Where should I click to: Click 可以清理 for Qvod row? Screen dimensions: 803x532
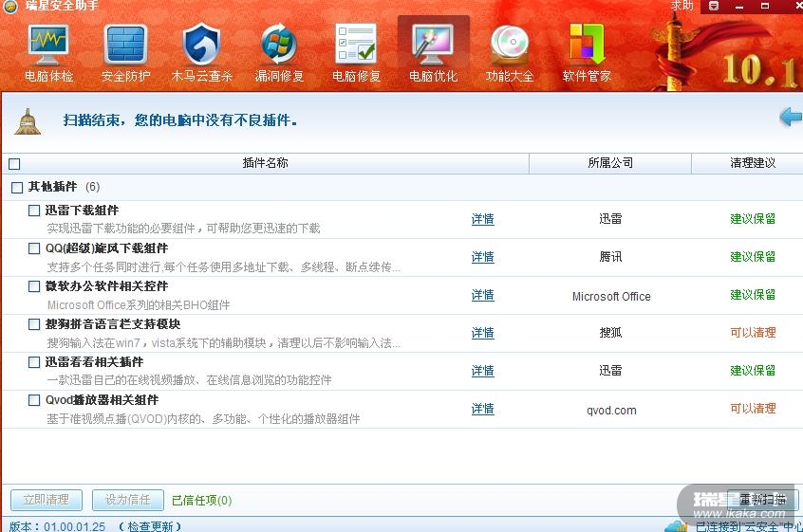[x=753, y=408]
